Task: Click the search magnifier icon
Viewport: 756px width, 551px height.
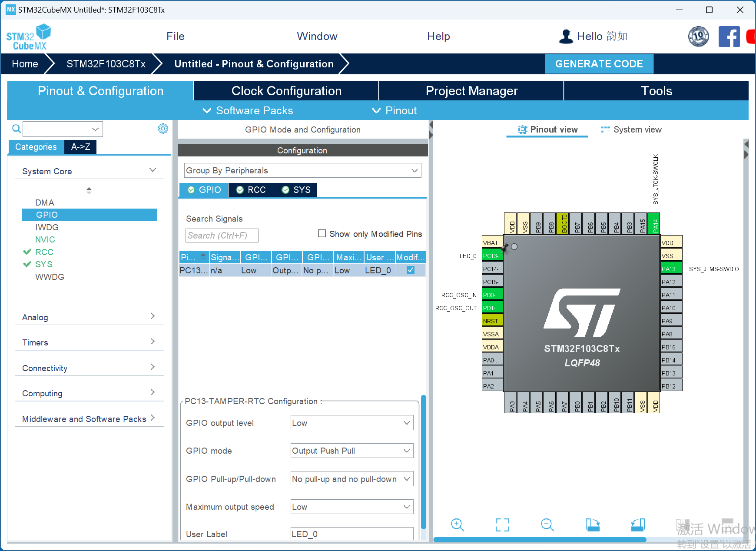Action: coord(16,129)
